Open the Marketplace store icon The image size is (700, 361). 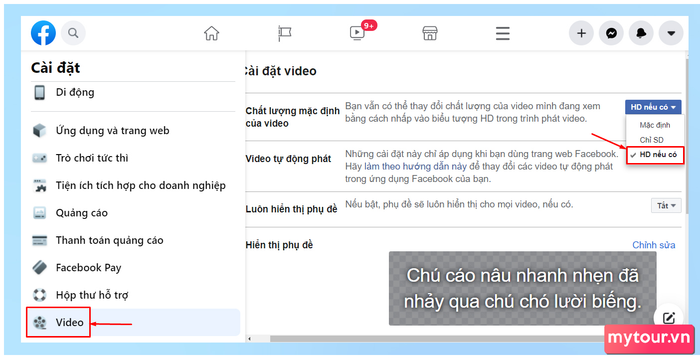pyautogui.click(x=430, y=33)
